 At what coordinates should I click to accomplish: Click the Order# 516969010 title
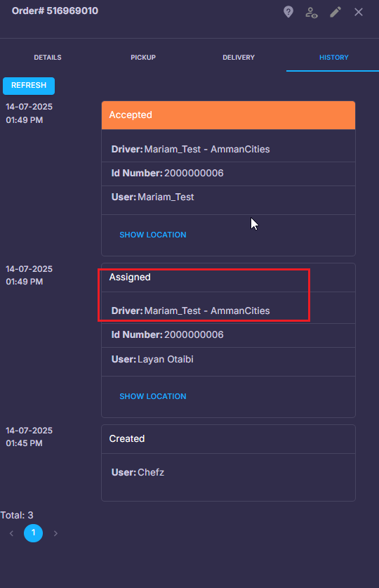(55, 11)
